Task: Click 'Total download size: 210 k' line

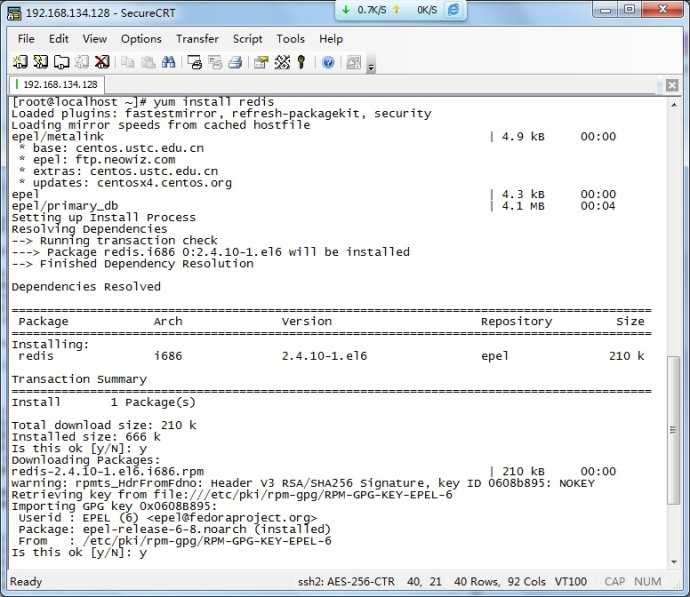Action: tap(104, 425)
